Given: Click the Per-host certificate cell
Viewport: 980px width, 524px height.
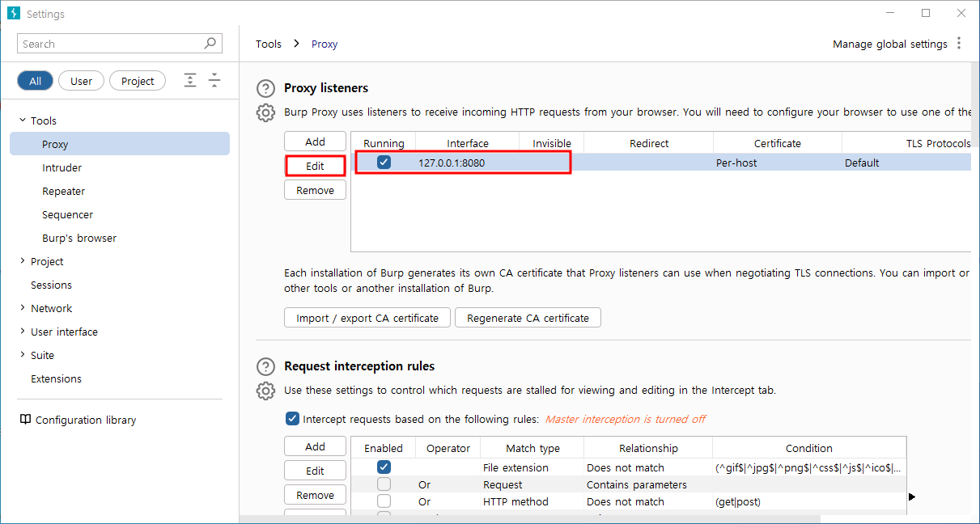Looking at the screenshot, I should 777,163.
